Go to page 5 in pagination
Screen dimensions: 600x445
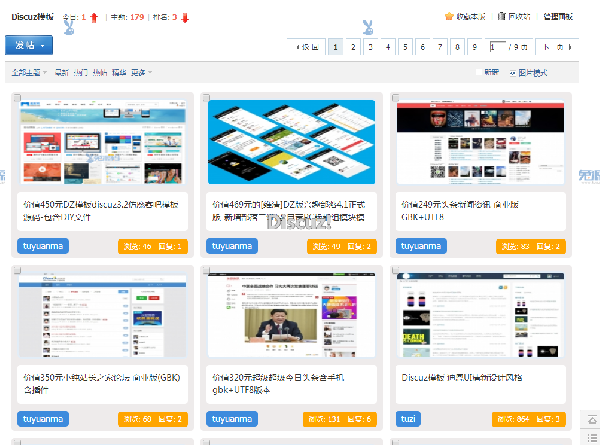[405, 47]
